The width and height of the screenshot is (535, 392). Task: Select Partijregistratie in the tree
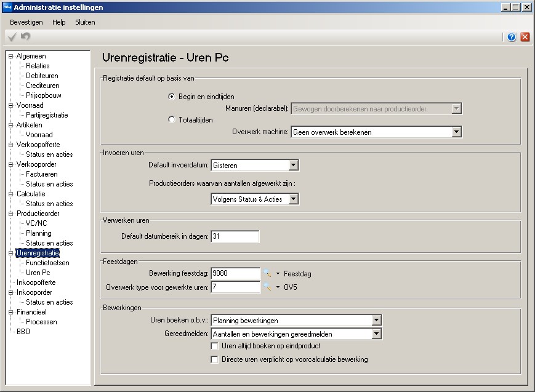[47, 115]
